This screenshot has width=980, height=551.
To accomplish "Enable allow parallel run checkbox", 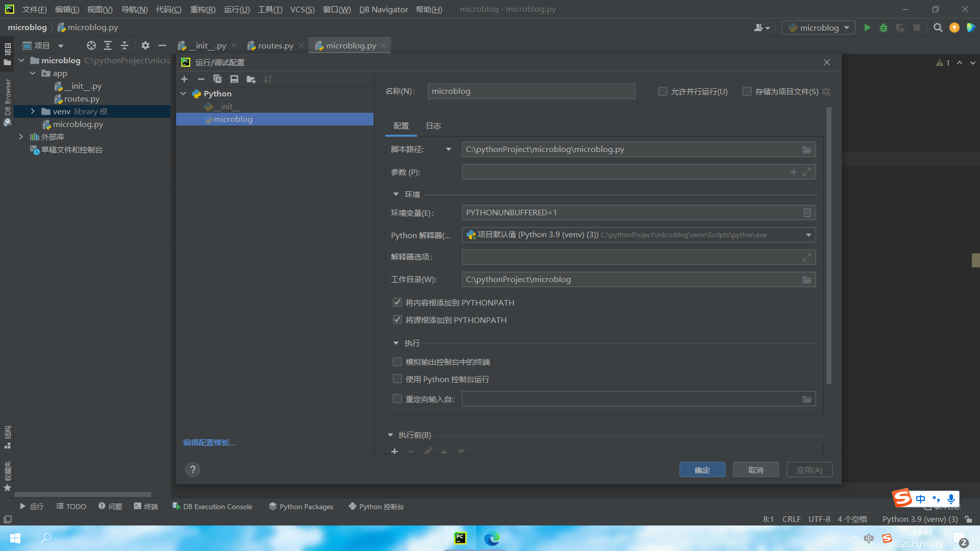I will [x=663, y=91].
